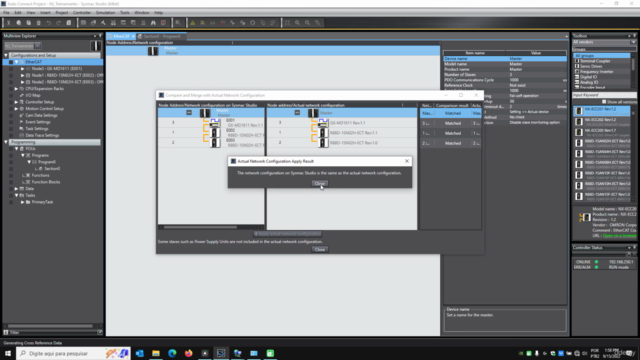Select the PrimaryTask tree item
The height and width of the screenshot is (360, 640).
point(42,202)
